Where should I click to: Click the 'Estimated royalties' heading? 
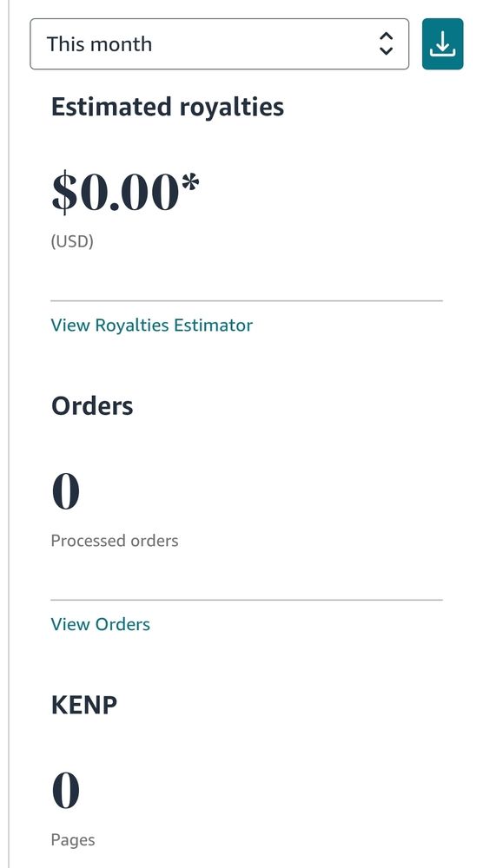[x=168, y=107]
